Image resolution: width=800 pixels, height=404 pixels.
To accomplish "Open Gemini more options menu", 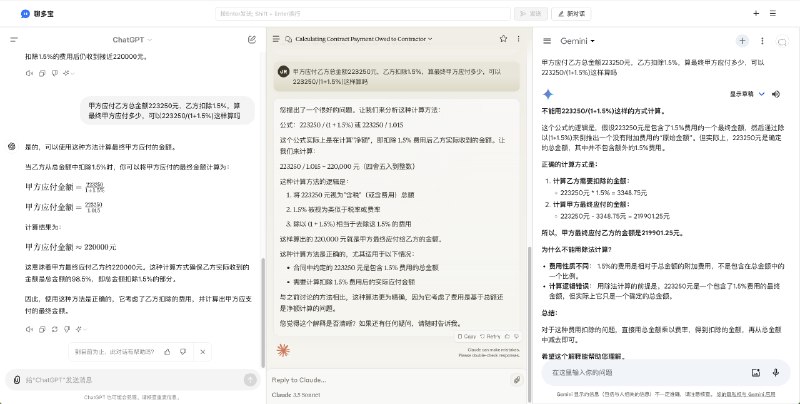I will [x=762, y=41].
